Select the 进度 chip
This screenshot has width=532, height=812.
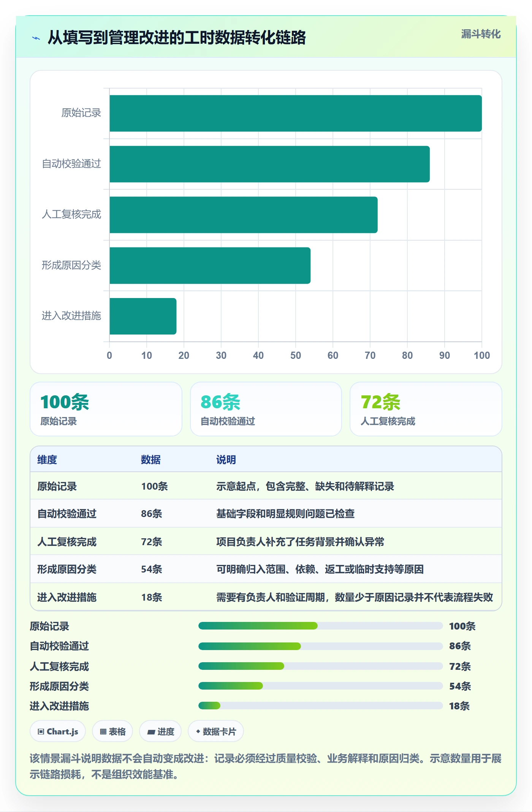click(160, 731)
